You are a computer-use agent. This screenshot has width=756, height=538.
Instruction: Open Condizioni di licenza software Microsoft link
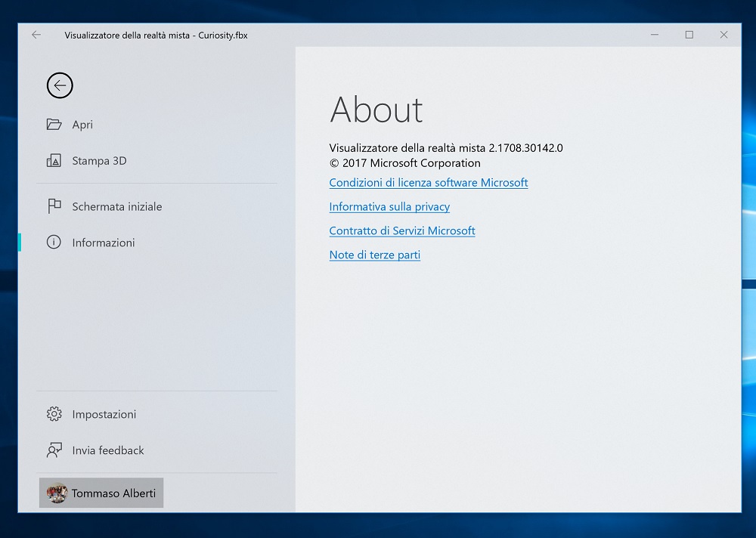tap(428, 183)
